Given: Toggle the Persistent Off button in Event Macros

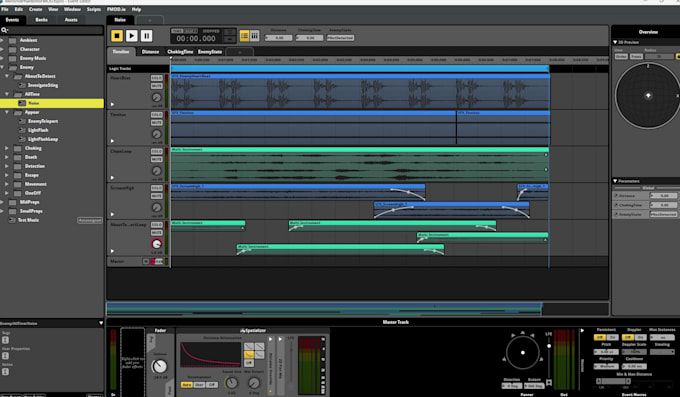Looking at the screenshot, I should click(600, 337).
